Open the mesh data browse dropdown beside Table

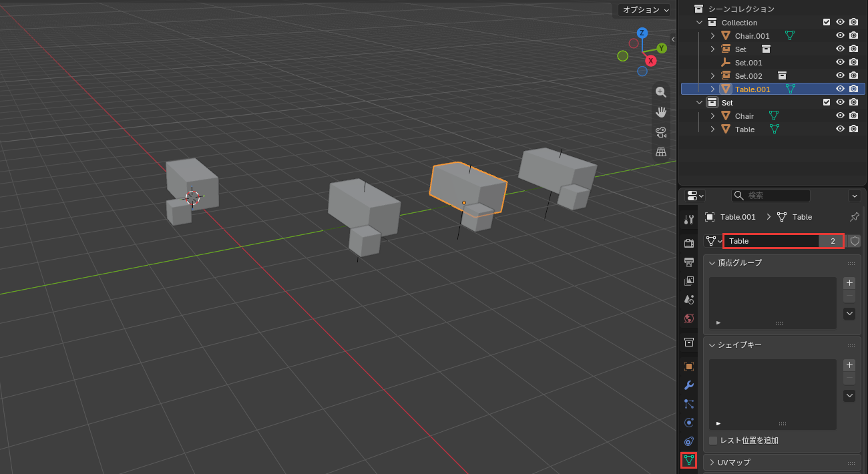(714, 241)
